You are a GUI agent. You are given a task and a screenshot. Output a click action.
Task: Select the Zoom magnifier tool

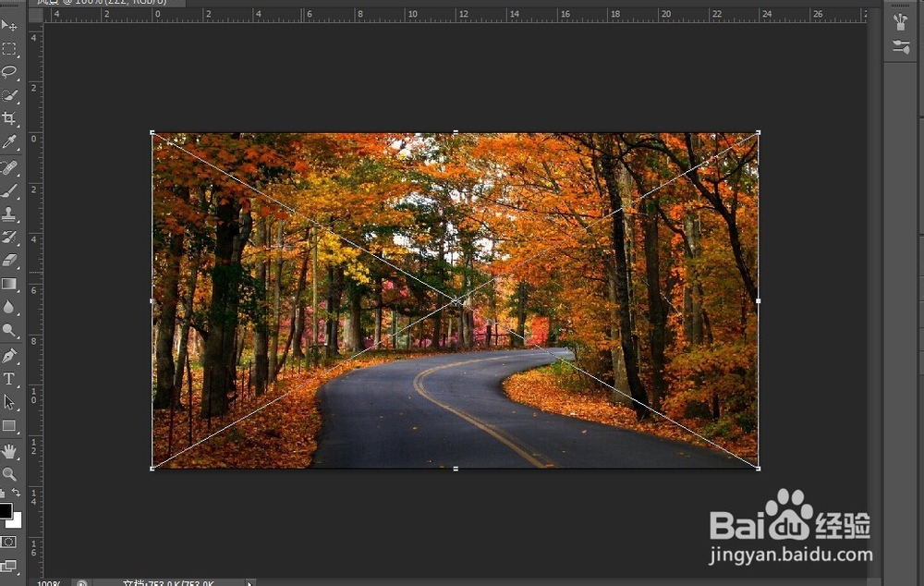tap(9, 474)
